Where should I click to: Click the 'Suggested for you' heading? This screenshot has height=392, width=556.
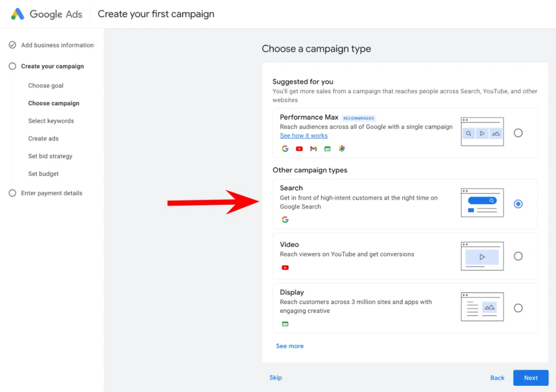click(303, 81)
